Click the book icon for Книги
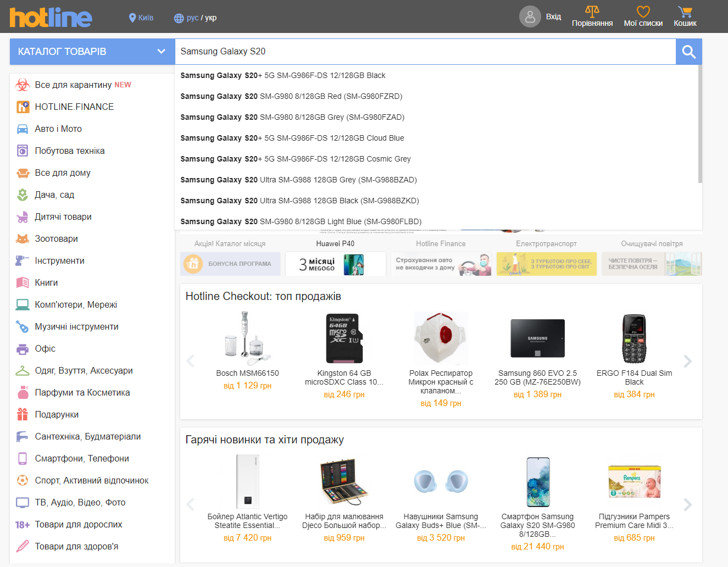Image resolution: width=728 pixels, height=567 pixels. pyautogui.click(x=23, y=282)
